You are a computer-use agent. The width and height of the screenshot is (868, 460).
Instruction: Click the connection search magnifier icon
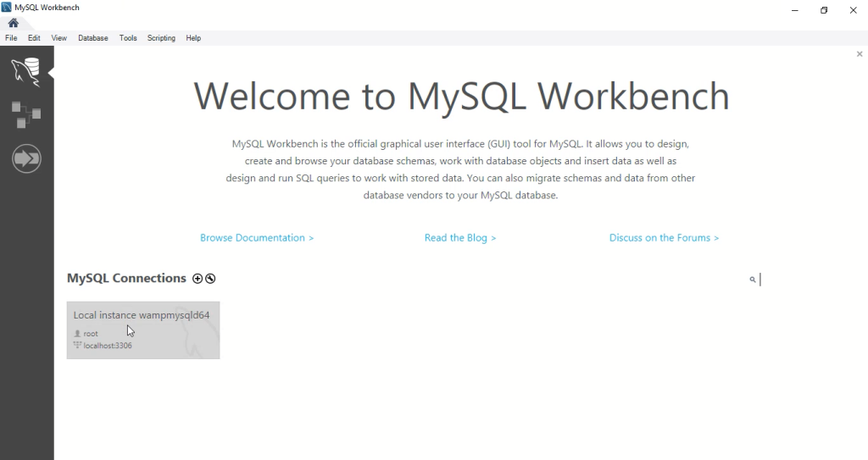[x=753, y=280]
